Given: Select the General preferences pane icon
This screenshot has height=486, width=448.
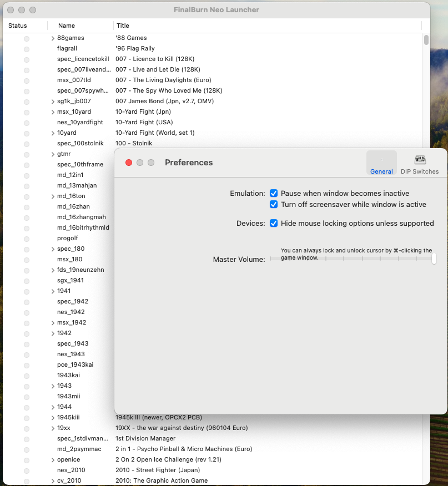Looking at the screenshot, I should [381, 164].
